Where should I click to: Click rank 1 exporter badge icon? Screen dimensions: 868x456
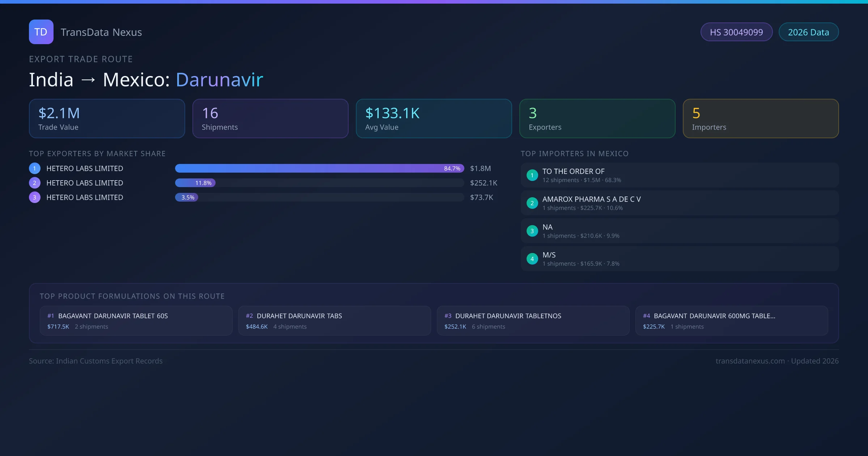pyautogui.click(x=35, y=168)
